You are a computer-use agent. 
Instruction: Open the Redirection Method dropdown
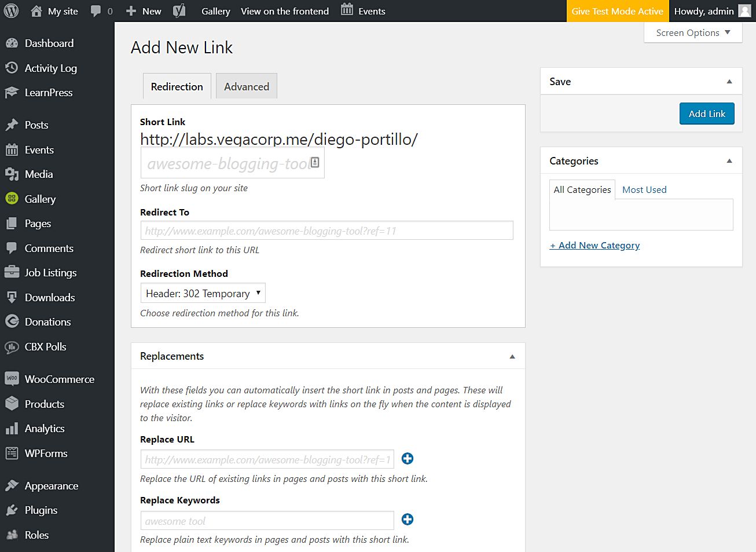(x=203, y=294)
